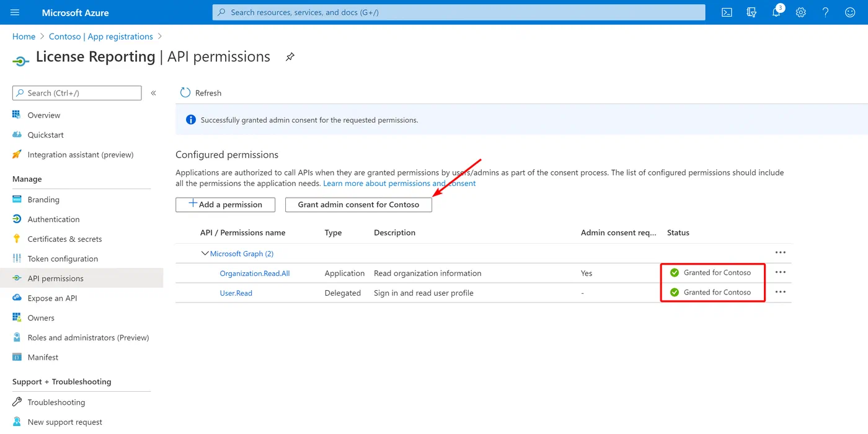Screen dimensions: 868x434
Task: Click the Branding icon
Action: click(x=17, y=200)
